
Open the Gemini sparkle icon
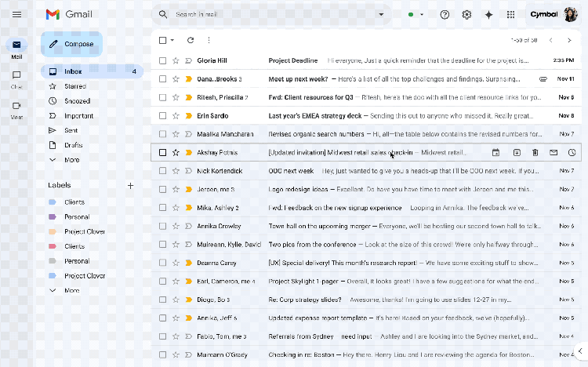(x=488, y=15)
